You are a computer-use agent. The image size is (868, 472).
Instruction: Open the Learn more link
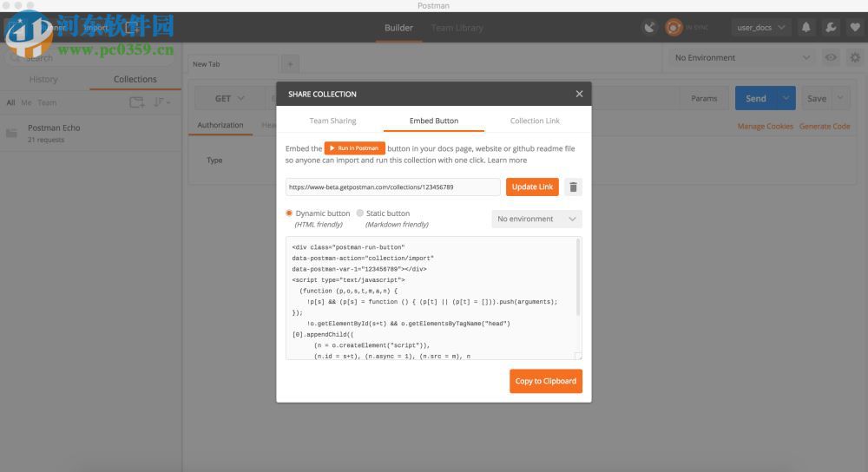(x=507, y=161)
